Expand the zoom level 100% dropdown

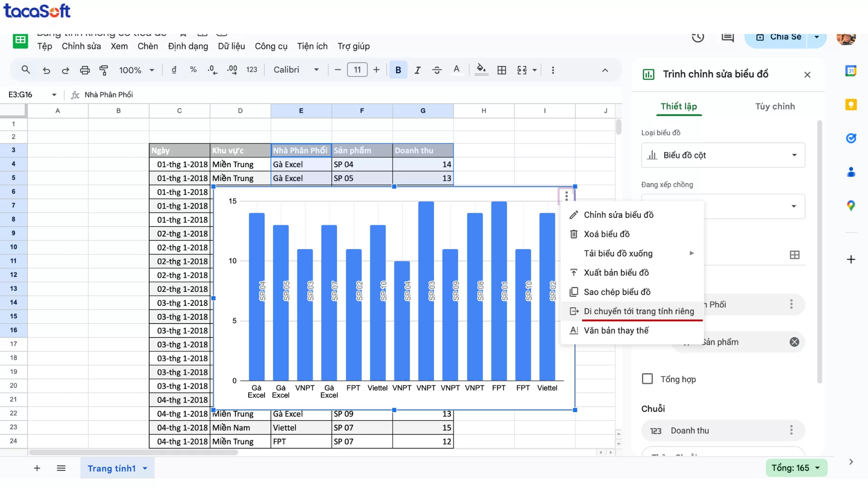click(152, 70)
